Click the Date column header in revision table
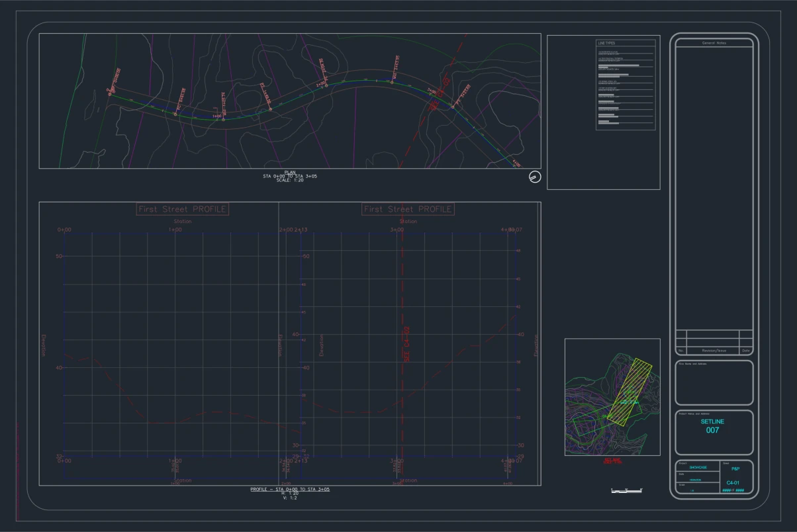The width and height of the screenshot is (797, 532). [x=745, y=351]
